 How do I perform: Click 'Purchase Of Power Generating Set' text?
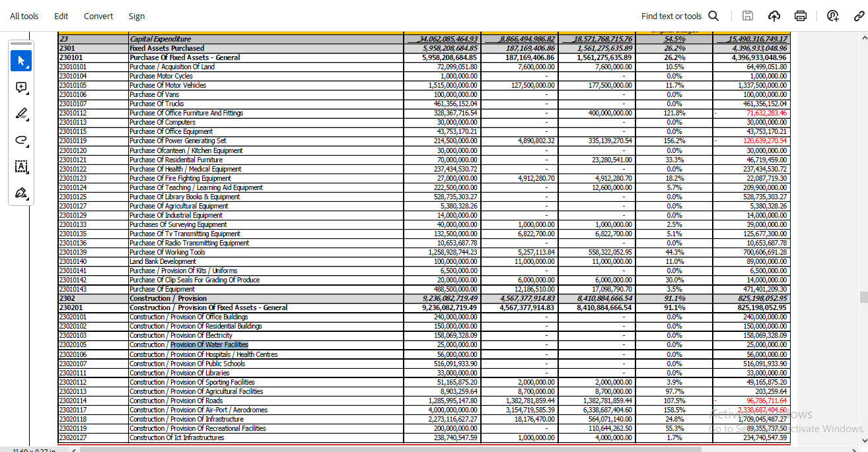178,141
